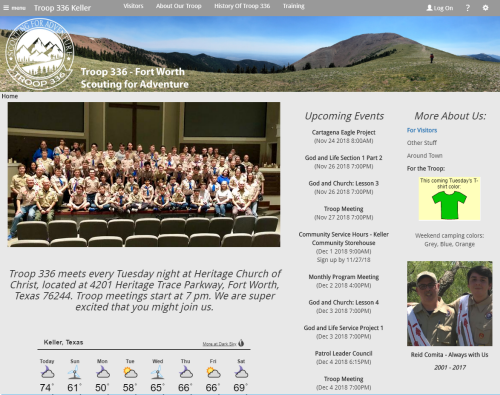The width and height of the screenshot is (500, 395).
Task: Open the Patrol Leader Council event
Action: (343, 353)
